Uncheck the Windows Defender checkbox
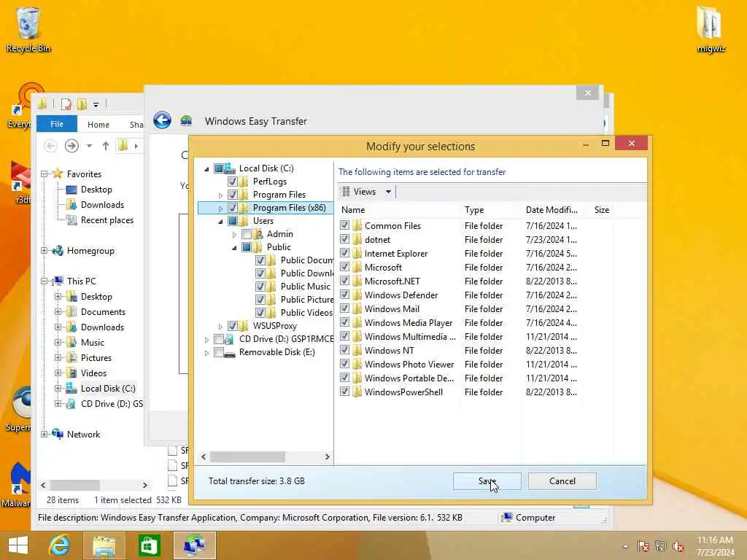Viewport: 747px width, 560px height. 344,295
